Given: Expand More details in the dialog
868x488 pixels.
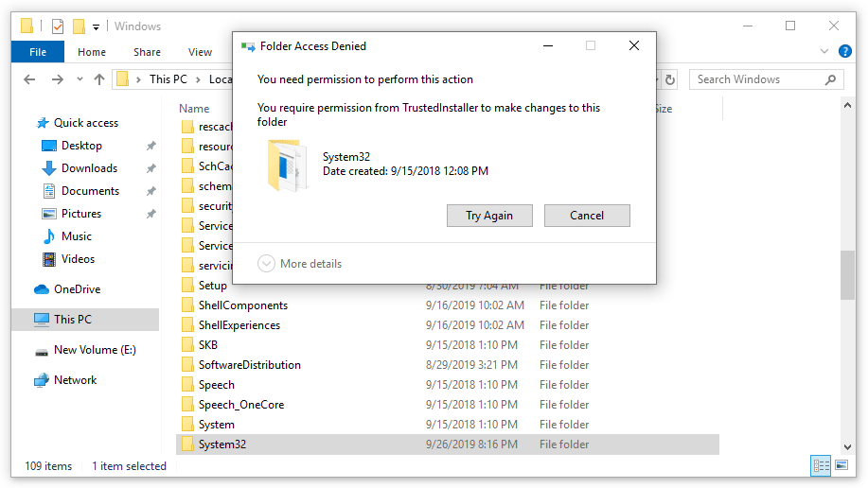Looking at the screenshot, I should tap(300, 264).
